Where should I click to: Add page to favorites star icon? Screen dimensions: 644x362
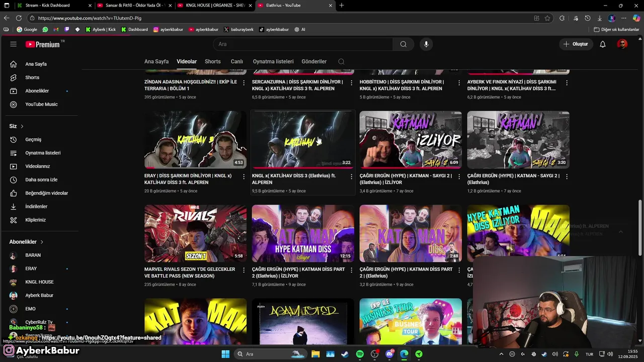tap(547, 18)
